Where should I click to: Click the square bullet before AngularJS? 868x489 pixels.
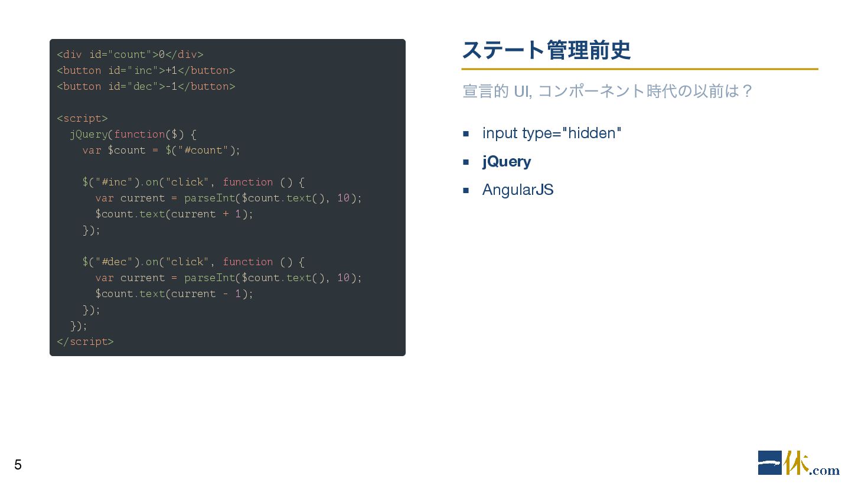coord(466,190)
